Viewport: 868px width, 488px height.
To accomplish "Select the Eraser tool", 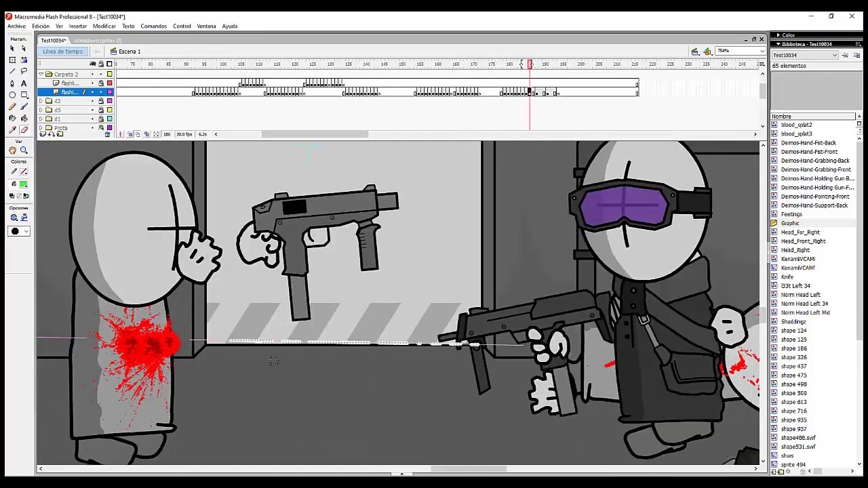I will pos(24,129).
